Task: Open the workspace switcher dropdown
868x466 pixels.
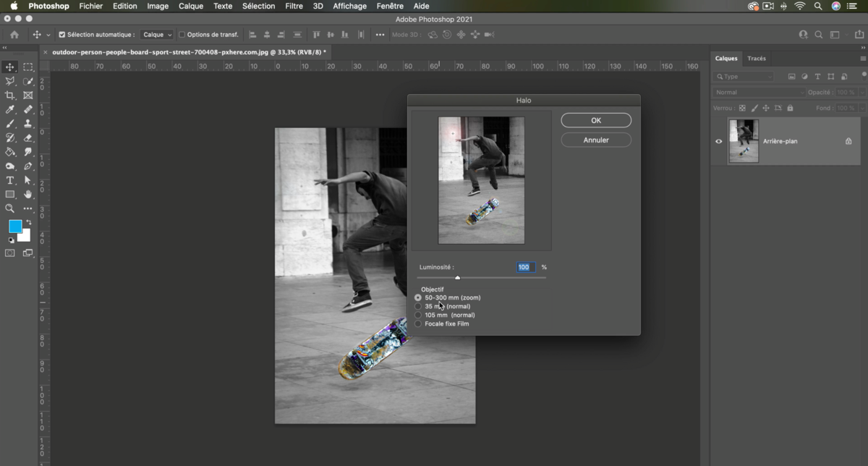Action: 837,35
